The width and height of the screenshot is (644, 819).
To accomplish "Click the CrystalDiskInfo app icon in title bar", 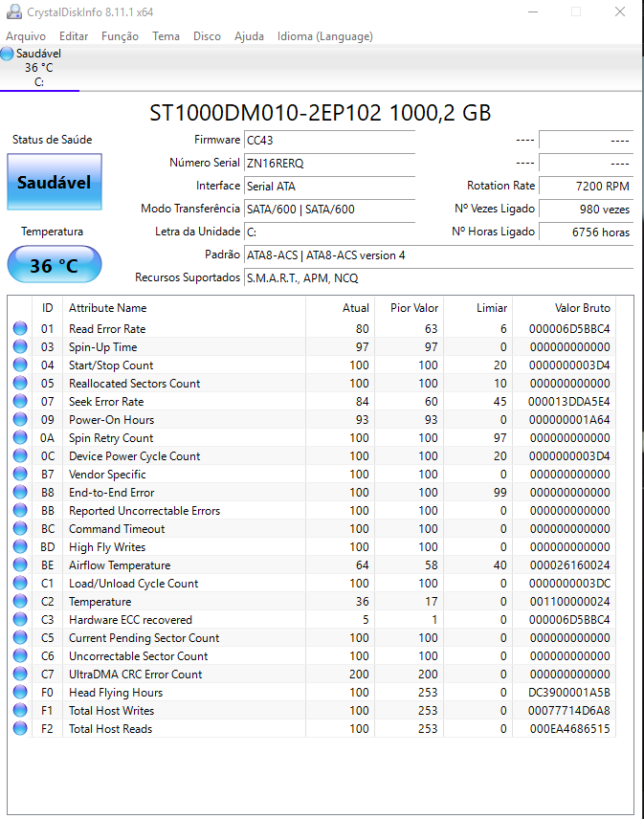I will [x=14, y=11].
